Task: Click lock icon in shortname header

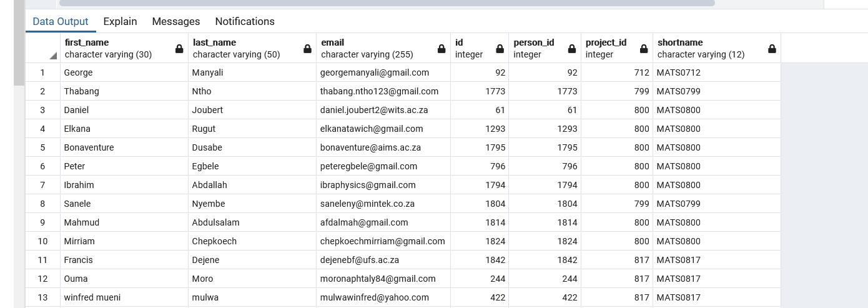Action: (x=772, y=49)
